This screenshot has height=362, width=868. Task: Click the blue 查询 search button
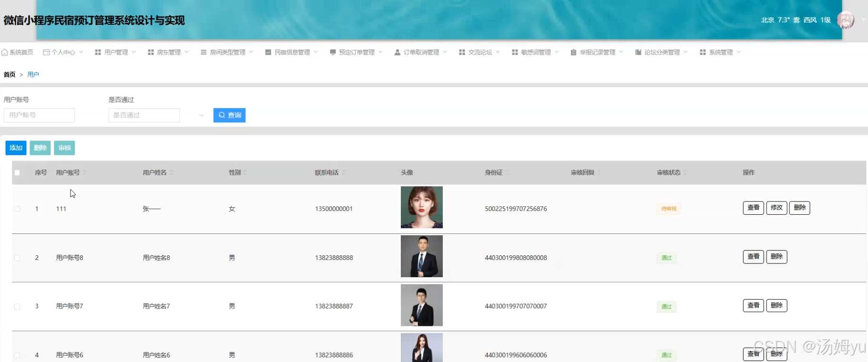click(x=229, y=115)
